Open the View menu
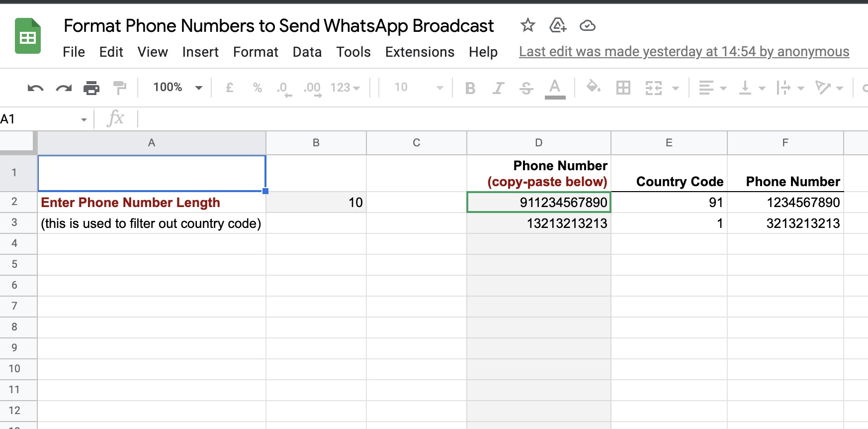The height and width of the screenshot is (429, 868). click(153, 52)
